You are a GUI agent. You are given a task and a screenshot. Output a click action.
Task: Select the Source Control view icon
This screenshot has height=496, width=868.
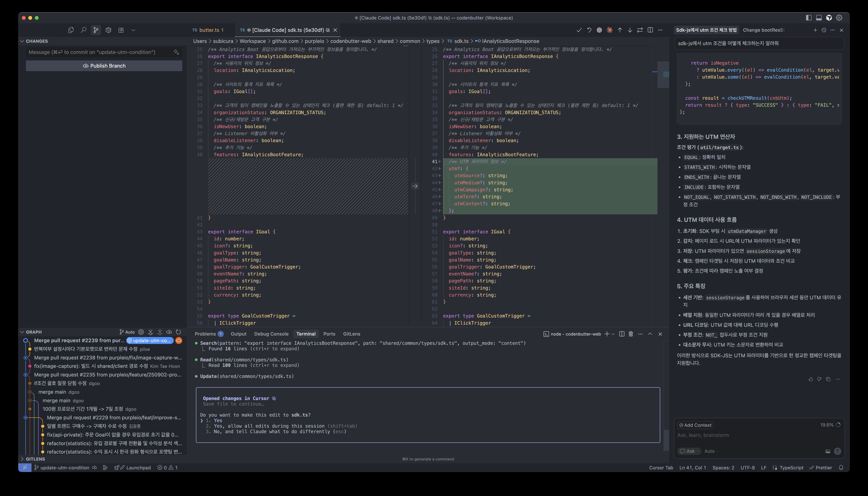click(x=96, y=30)
